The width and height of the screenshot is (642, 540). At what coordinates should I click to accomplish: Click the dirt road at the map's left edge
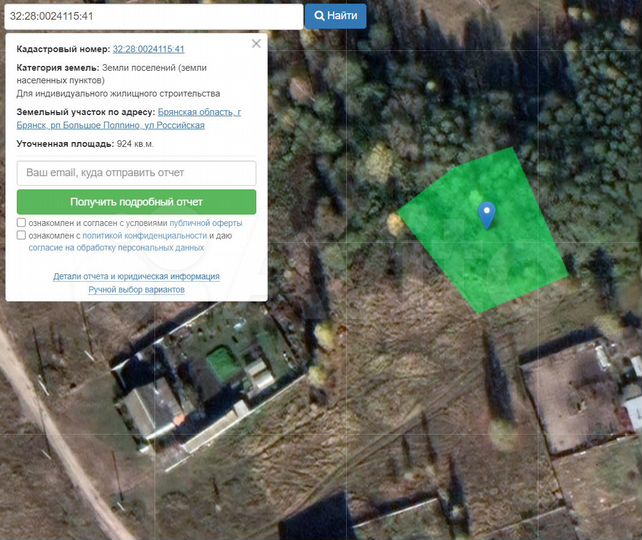click(x=40, y=400)
